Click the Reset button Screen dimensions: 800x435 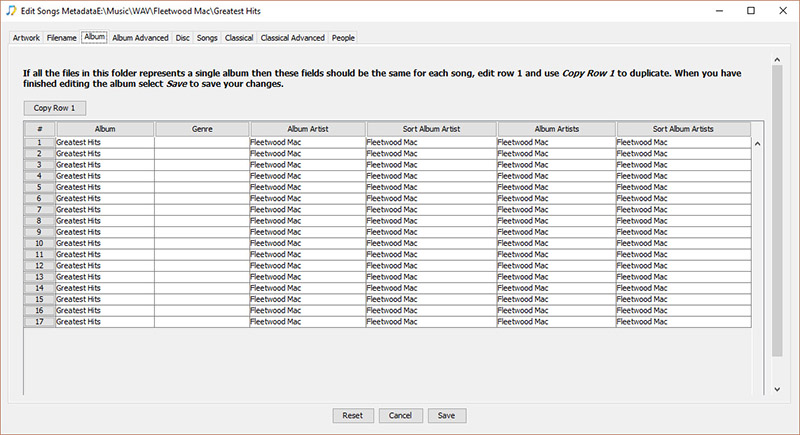pos(353,416)
